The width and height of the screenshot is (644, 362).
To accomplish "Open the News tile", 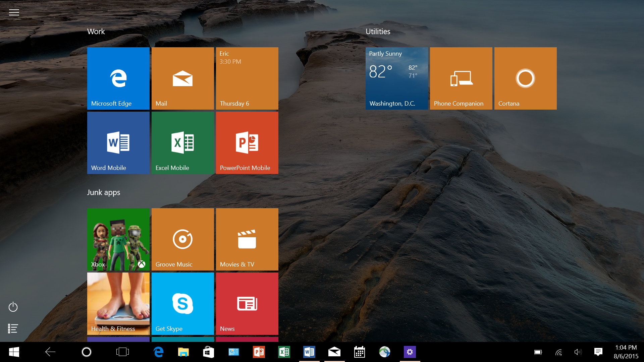I will click(247, 304).
